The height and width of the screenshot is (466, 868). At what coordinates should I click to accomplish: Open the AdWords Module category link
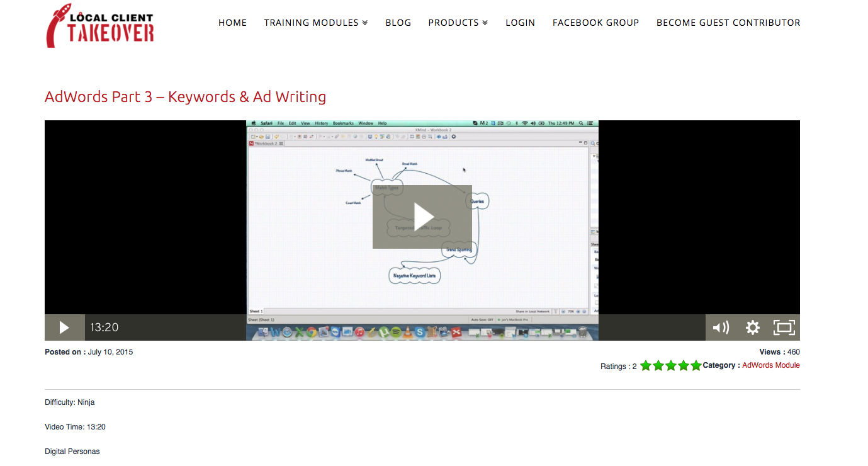click(770, 365)
